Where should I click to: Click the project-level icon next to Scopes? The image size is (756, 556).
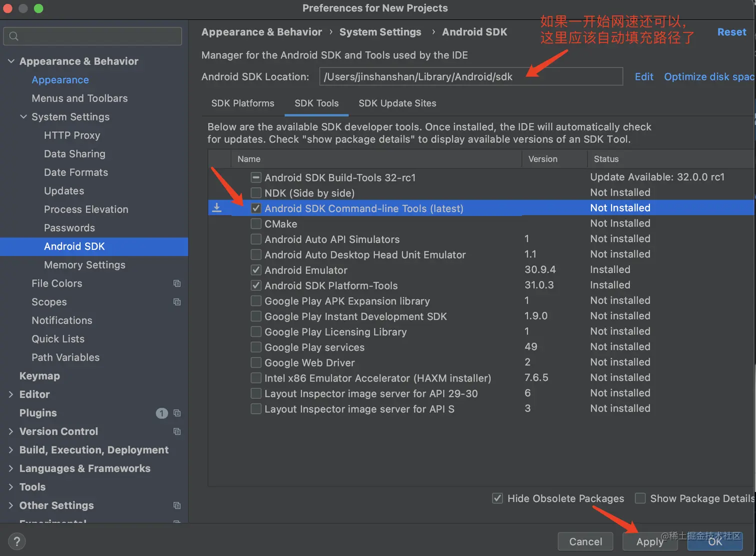click(177, 302)
